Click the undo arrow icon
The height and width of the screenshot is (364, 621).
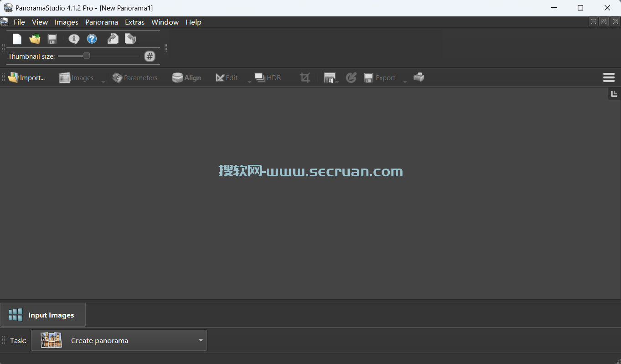130,39
